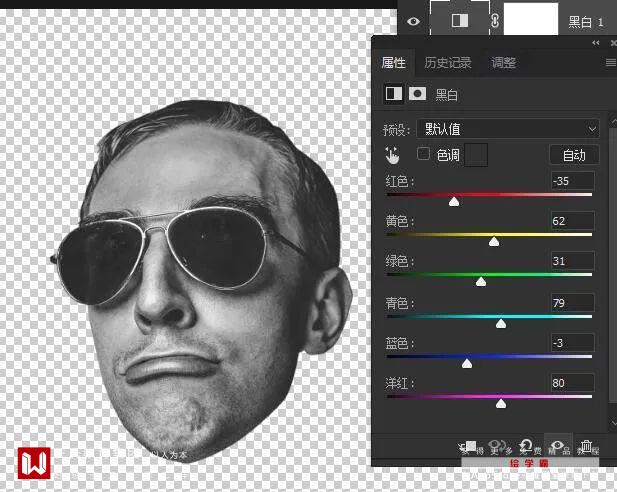Viewport: 617px width, 492px height.
Task: Collapse the panel with double-arrow icon
Action: [x=596, y=43]
